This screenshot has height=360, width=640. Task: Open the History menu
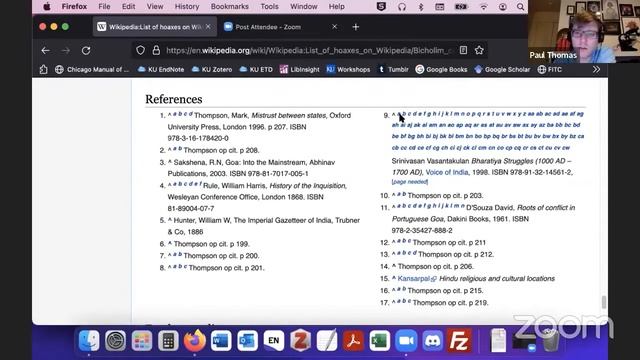[x=187, y=7]
